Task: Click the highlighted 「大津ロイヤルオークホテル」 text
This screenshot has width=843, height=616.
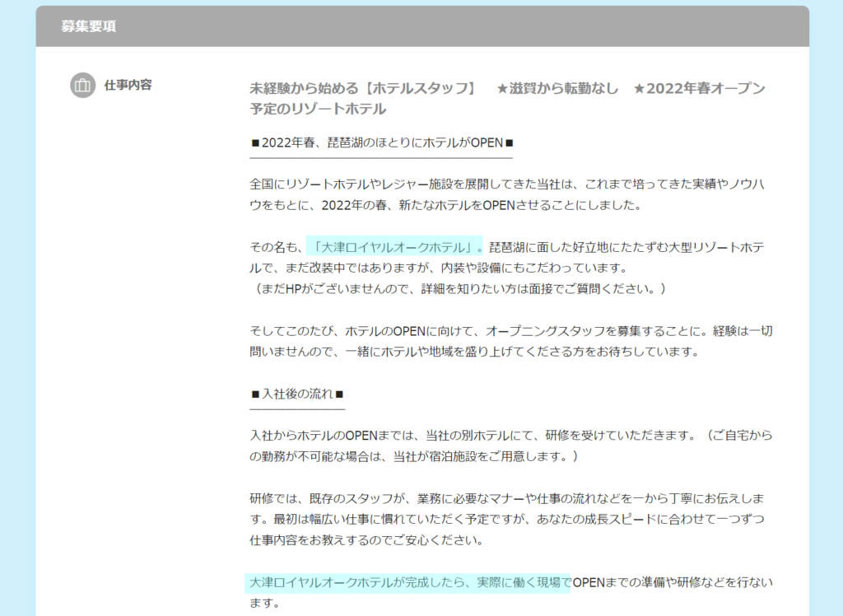Action: (x=394, y=247)
